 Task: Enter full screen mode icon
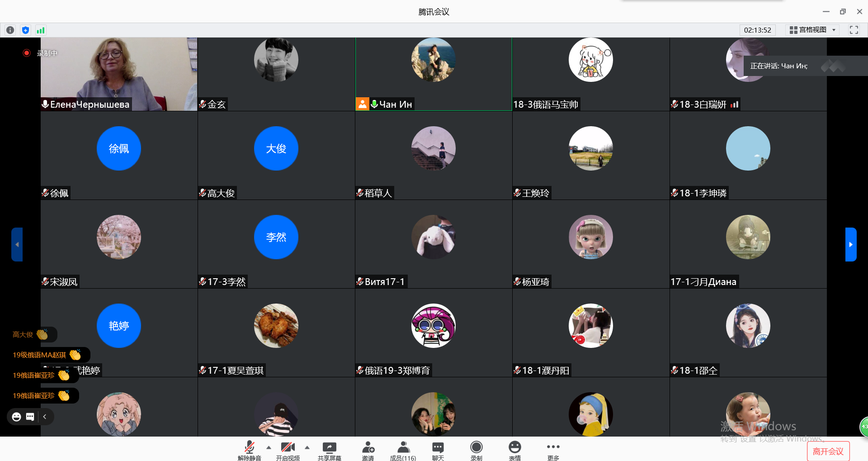coord(854,30)
